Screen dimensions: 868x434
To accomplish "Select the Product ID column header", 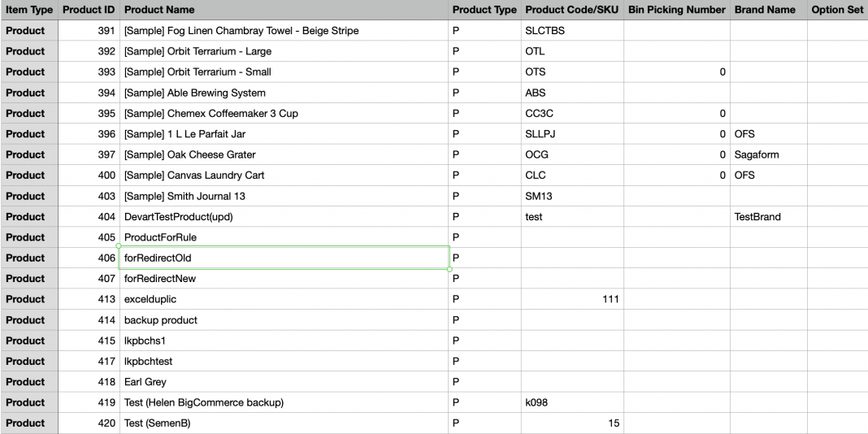I will click(89, 10).
